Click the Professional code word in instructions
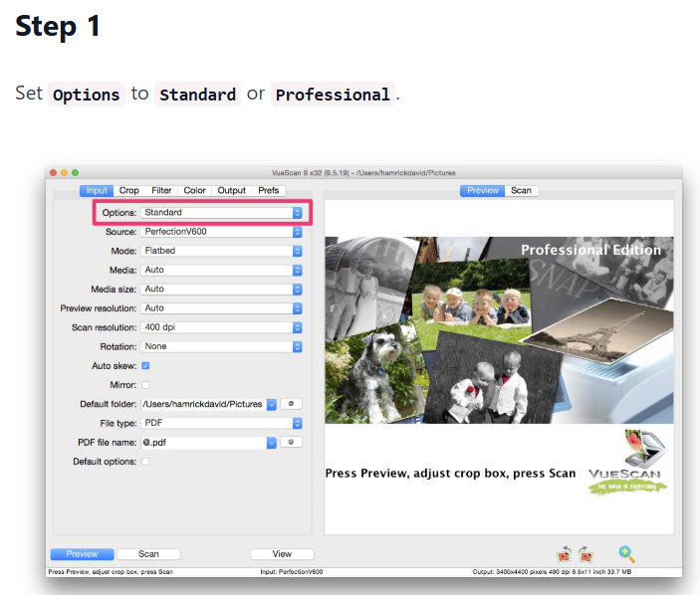This screenshot has width=700, height=595. pos(333,95)
